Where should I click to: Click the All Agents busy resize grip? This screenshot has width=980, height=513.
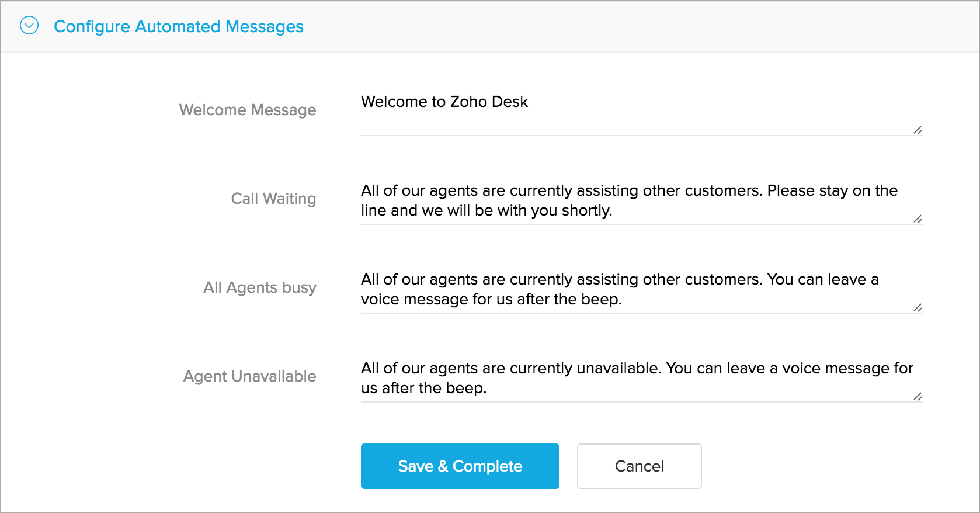918,308
